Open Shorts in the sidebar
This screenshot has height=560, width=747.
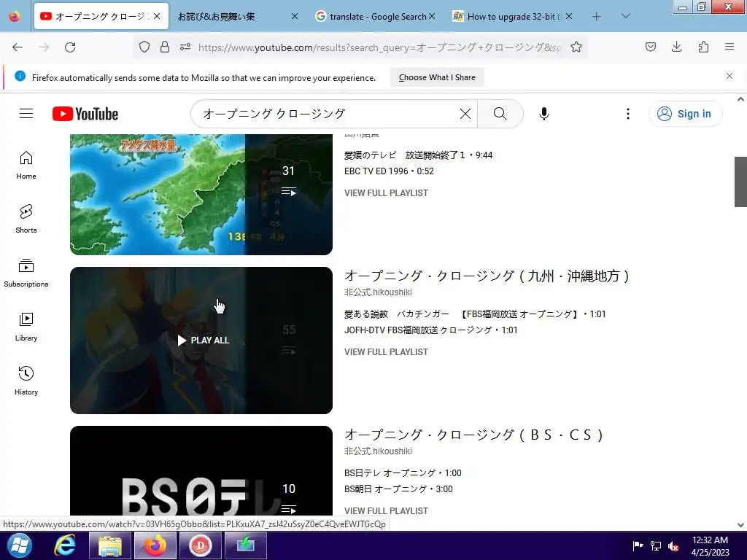click(26, 219)
